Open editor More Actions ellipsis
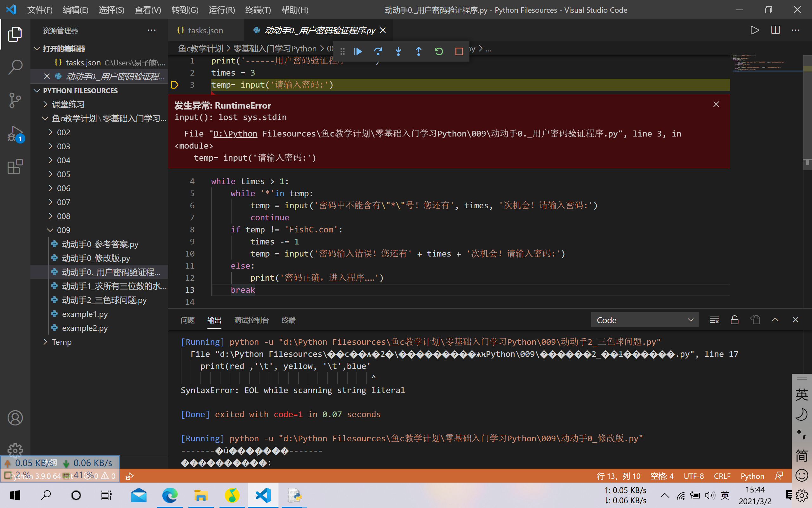Screen dimensions: 812x508 796,30
